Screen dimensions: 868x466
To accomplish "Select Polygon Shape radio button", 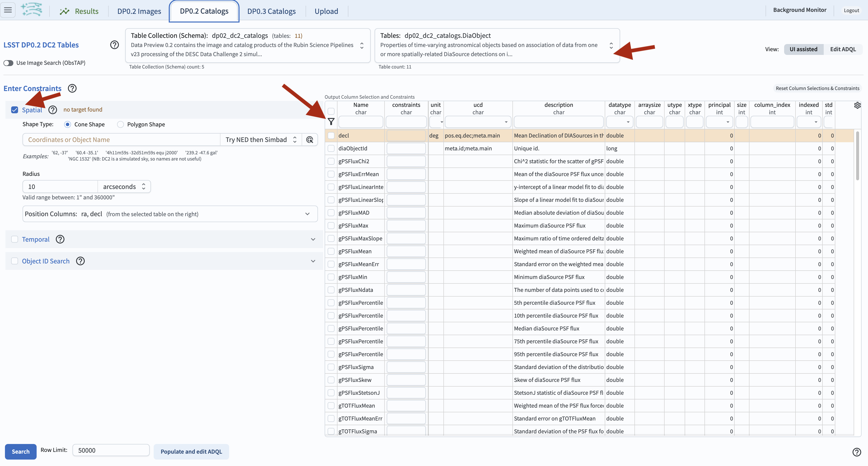I will click(x=121, y=124).
